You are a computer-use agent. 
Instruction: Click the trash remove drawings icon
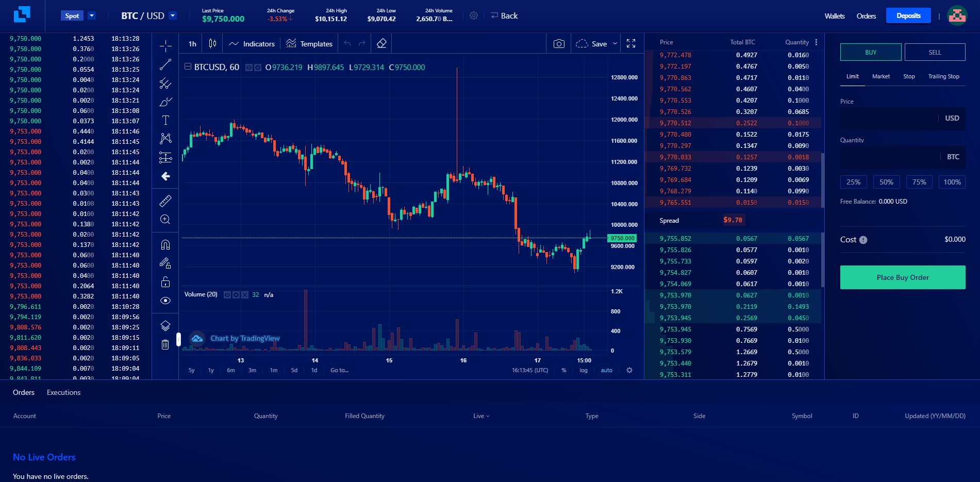click(165, 344)
